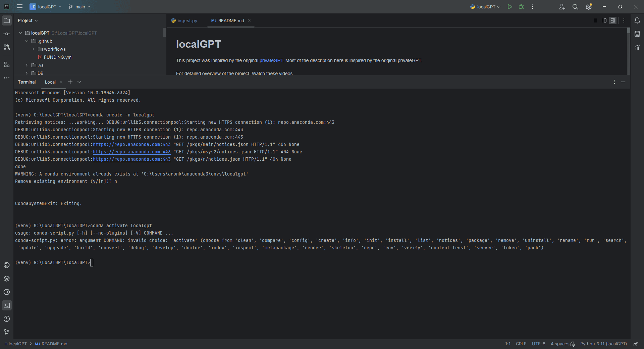
Task: Open Project view dropdown
Action: tap(28, 20)
